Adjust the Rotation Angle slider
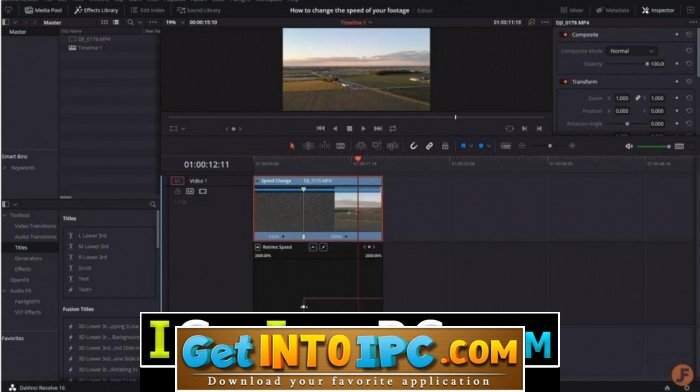 click(626, 124)
